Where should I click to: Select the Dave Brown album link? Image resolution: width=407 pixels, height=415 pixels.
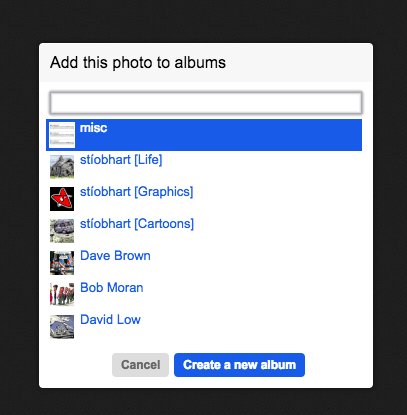115,256
